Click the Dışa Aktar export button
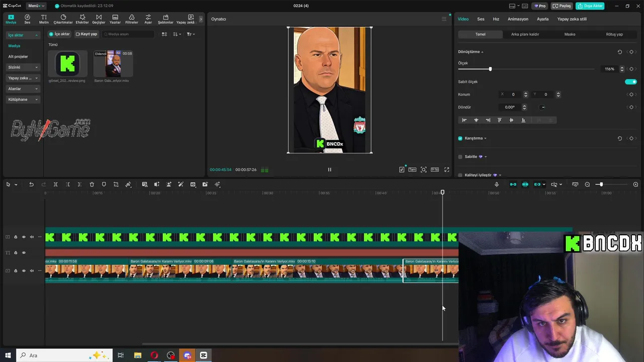 point(590,6)
